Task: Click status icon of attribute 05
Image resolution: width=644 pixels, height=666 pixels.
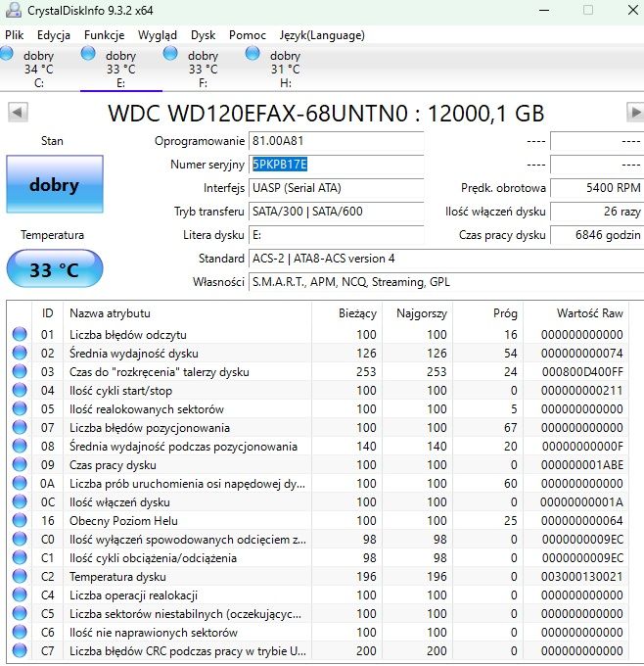Action: tap(20, 408)
